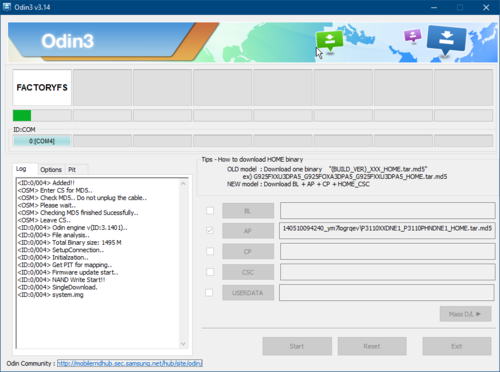500x372 pixels.
Task: Click the Exit button
Action: 457,346
